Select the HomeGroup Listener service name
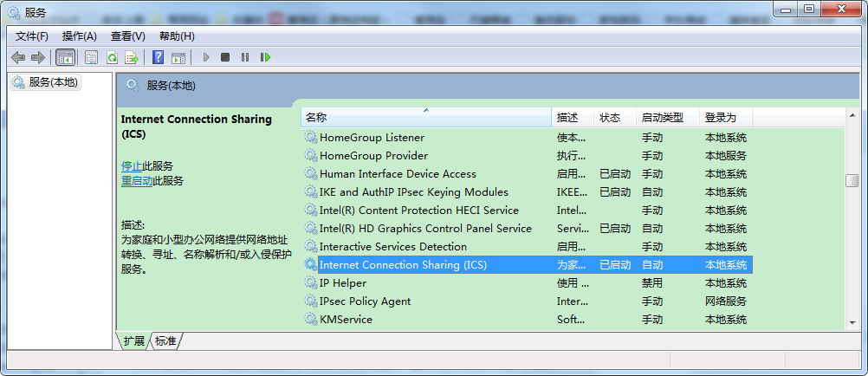The height and width of the screenshot is (376, 868). click(x=372, y=138)
